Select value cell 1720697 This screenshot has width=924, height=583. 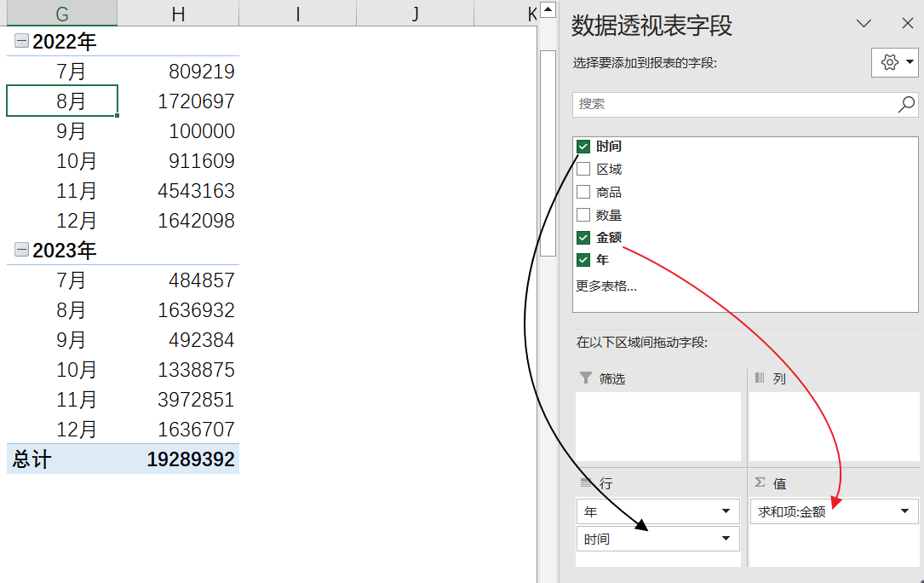(179, 101)
